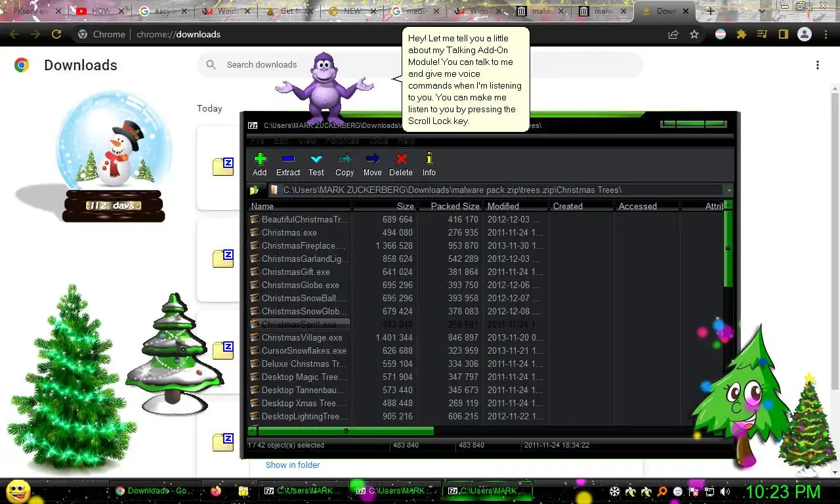
Task: Click the Test archive icon
Action: tap(316, 164)
